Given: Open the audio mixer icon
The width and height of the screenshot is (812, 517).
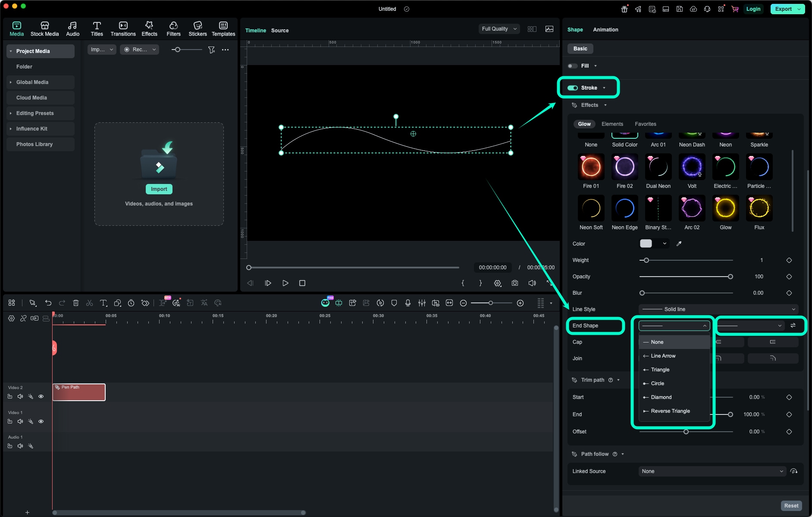Looking at the screenshot, I should point(421,303).
